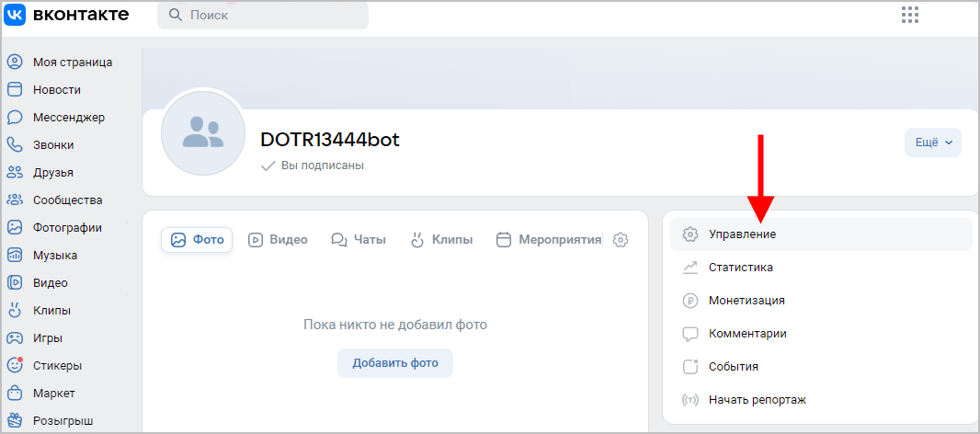This screenshot has height=434, width=980.
Task: Open Статистика in community menu
Action: coord(821,268)
